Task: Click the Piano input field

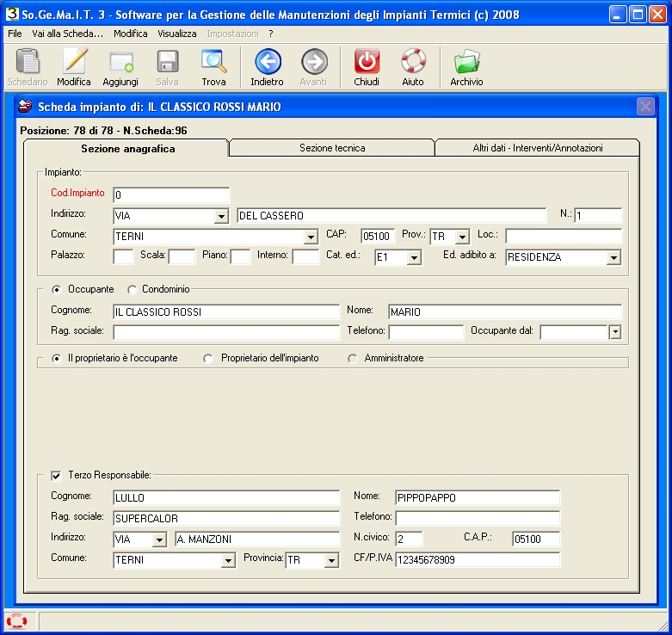Action: pyautogui.click(x=240, y=257)
